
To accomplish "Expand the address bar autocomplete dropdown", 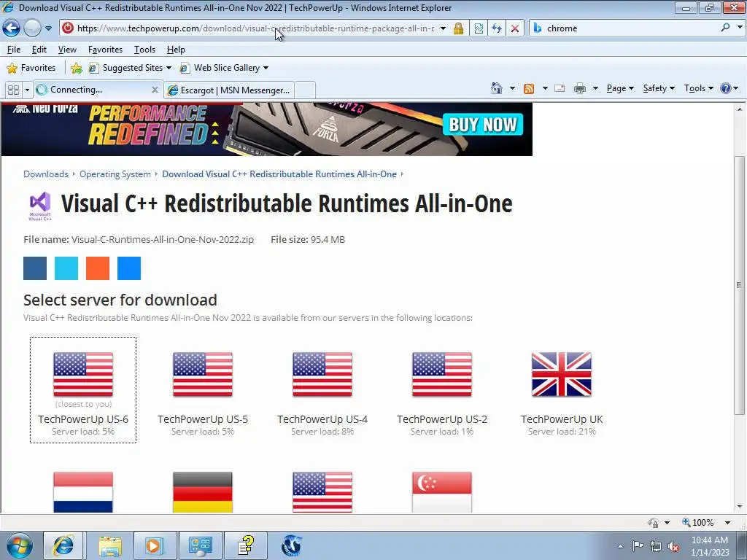I will point(443,28).
